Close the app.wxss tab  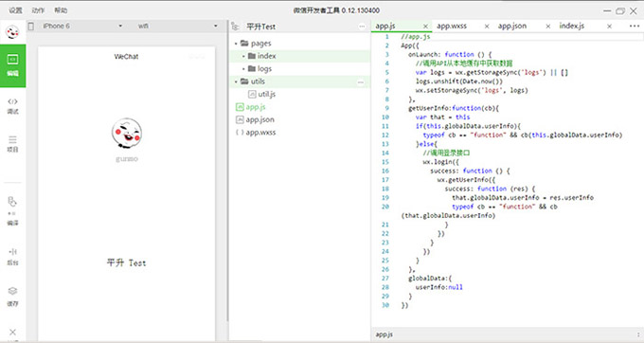(487, 27)
